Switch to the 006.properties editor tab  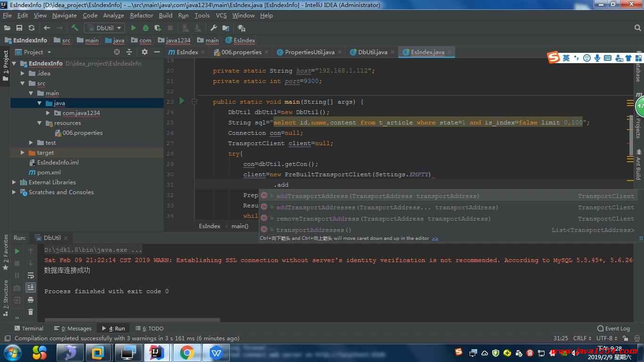coord(241,52)
